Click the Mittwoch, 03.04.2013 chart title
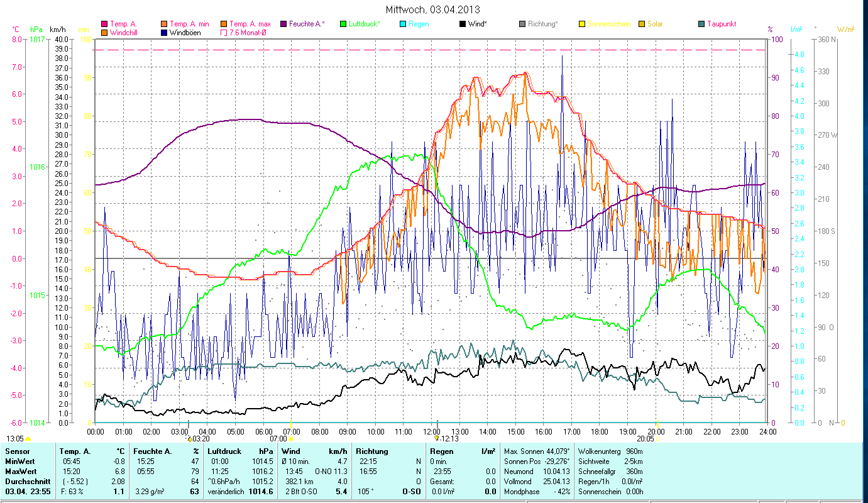868x503 pixels. click(433, 10)
